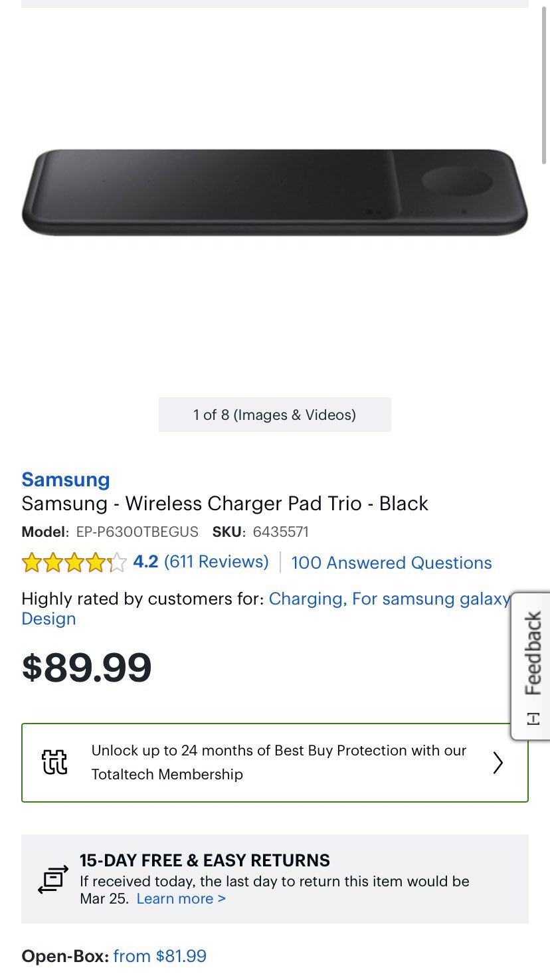Open the Samsung brand link

[x=66, y=479]
